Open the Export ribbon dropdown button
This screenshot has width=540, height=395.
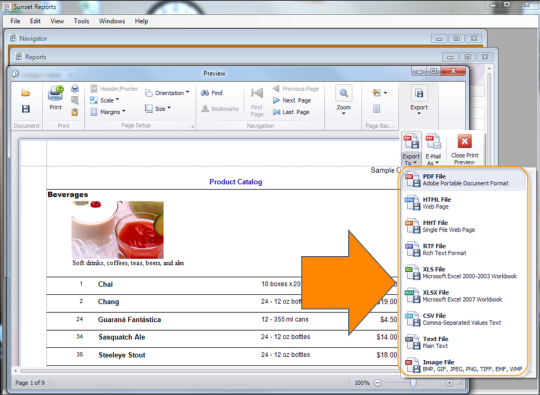point(419,100)
